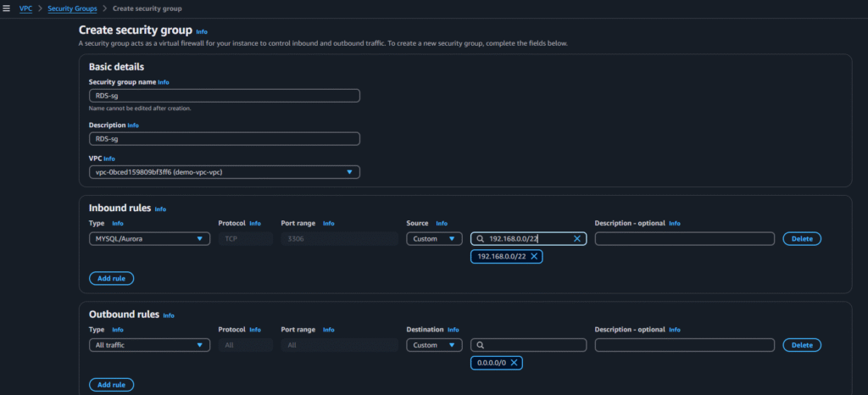
Task: Clear the inbound source search field with X
Action: 576,239
